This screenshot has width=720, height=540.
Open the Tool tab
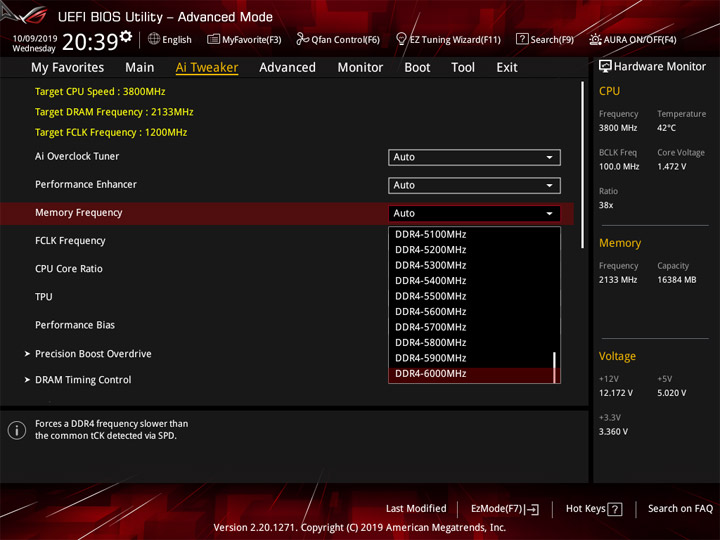(x=463, y=68)
